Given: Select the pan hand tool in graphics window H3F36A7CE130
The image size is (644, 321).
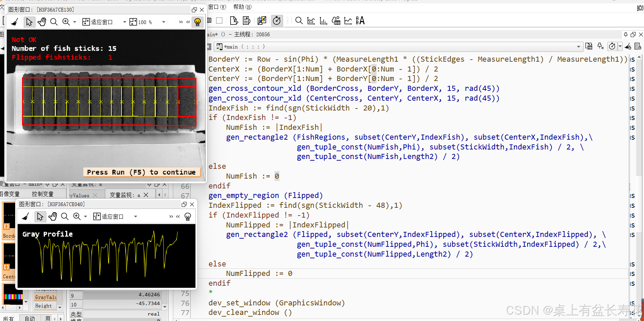Looking at the screenshot, I should [x=42, y=22].
